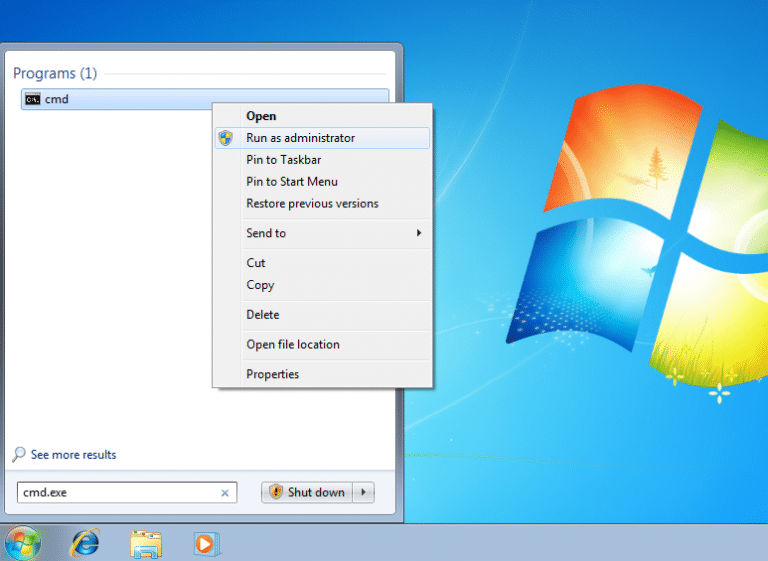Screen dimensions: 768x561
Task: Clear the search box with the X icon
Action: 225,493
